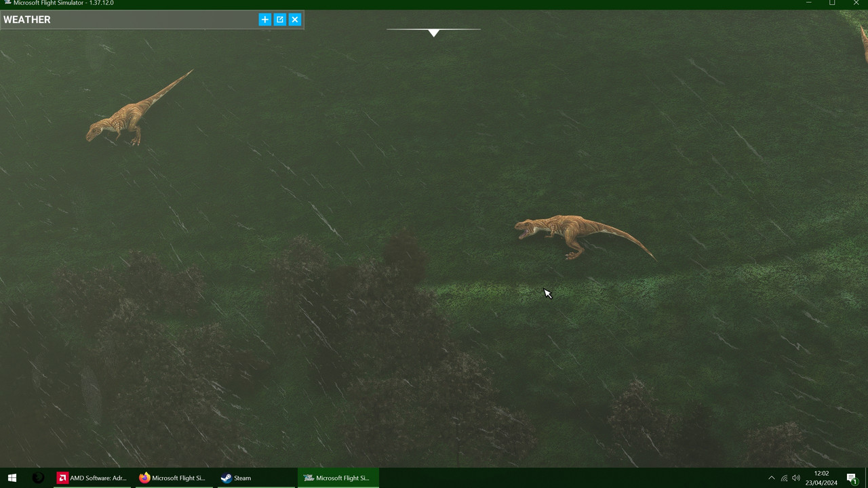Viewport: 868px width, 488px height.
Task: Open the dark circular taskbar app icon
Action: (x=38, y=478)
